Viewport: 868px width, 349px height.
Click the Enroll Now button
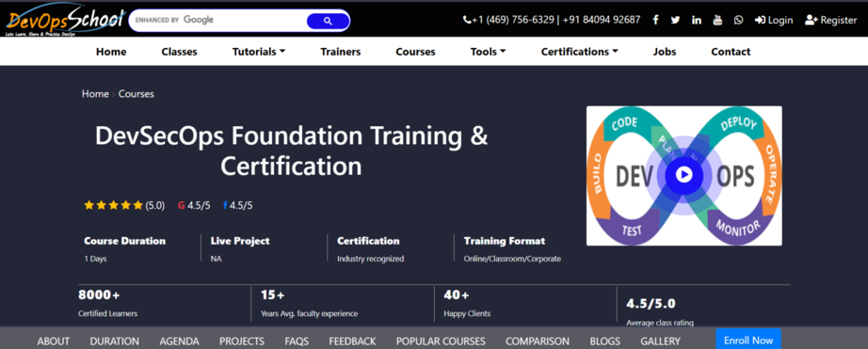pos(748,339)
